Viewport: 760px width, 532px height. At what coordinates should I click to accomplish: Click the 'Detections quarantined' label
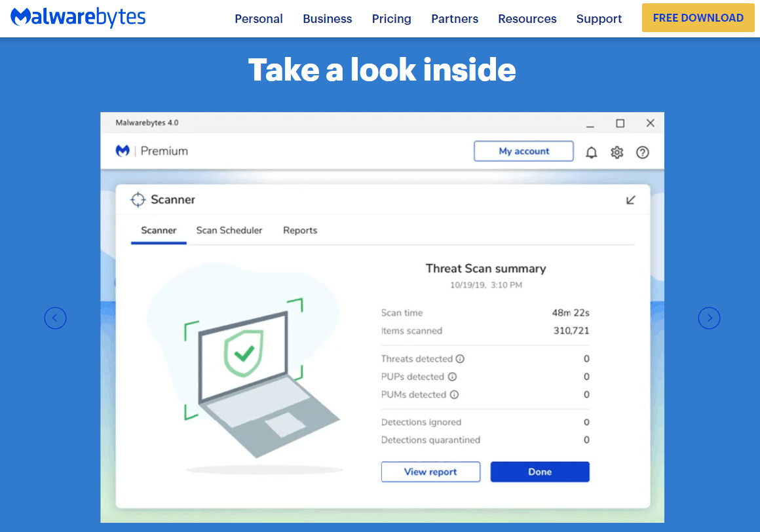pos(430,440)
